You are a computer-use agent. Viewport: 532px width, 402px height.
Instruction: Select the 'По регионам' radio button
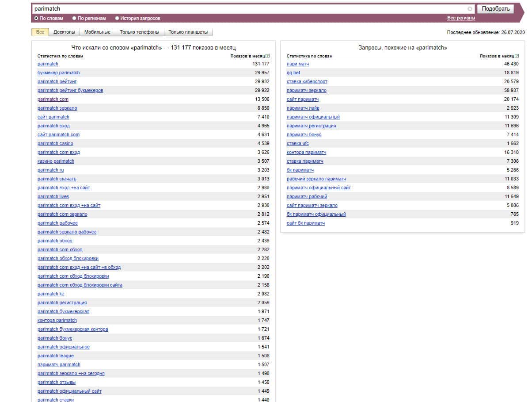tap(75, 19)
